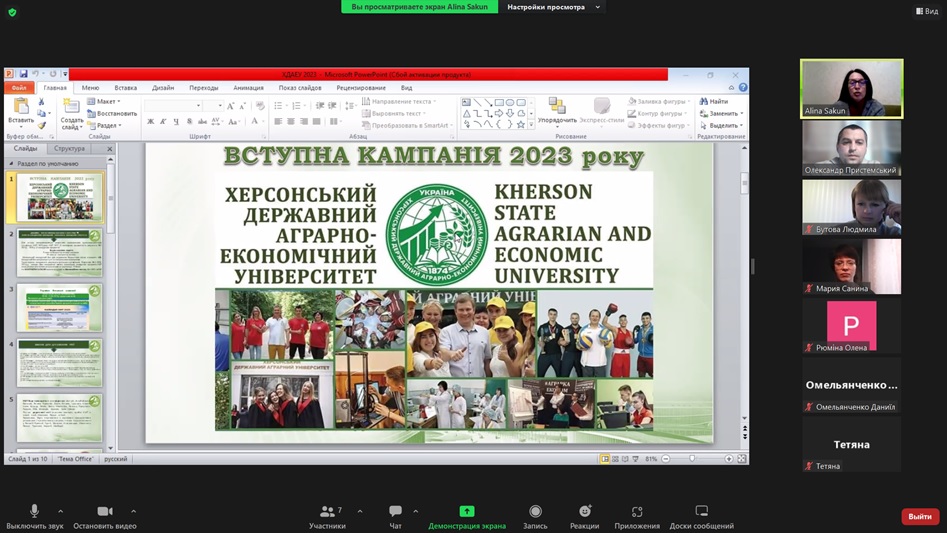Open the Рецензирование ribbon tab
The width and height of the screenshot is (947, 533).
pos(361,88)
